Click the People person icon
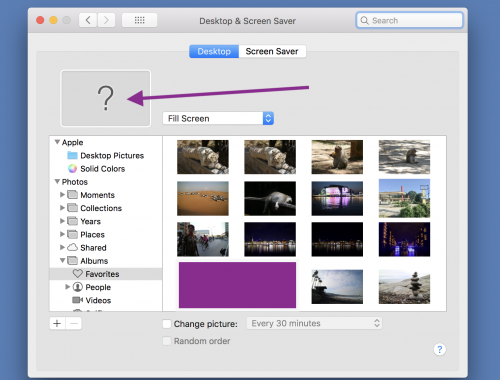 (x=78, y=287)
